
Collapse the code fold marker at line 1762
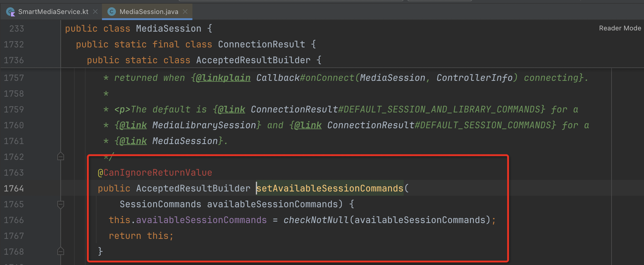point(60,156)
